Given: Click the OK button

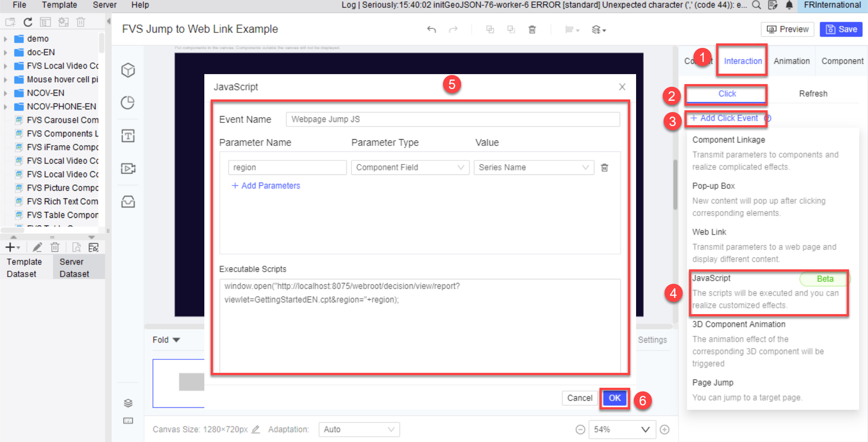Looking at the screenshot, I should tap(614, 398).
